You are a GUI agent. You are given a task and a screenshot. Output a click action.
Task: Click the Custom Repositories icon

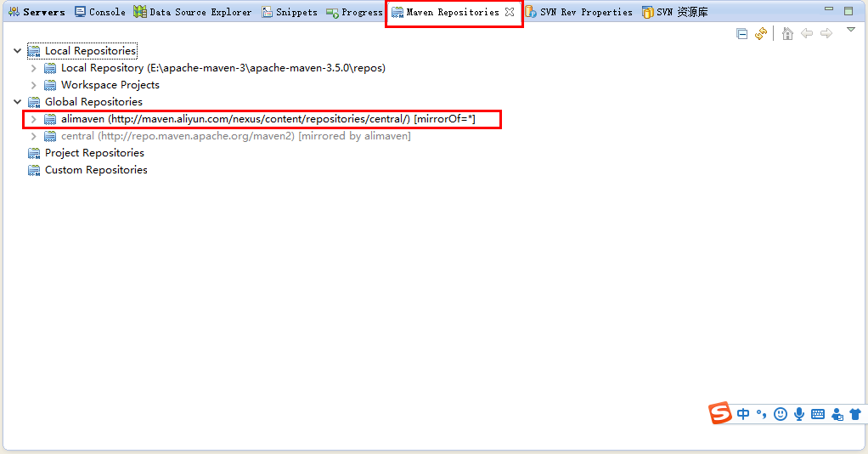[34, 171]
